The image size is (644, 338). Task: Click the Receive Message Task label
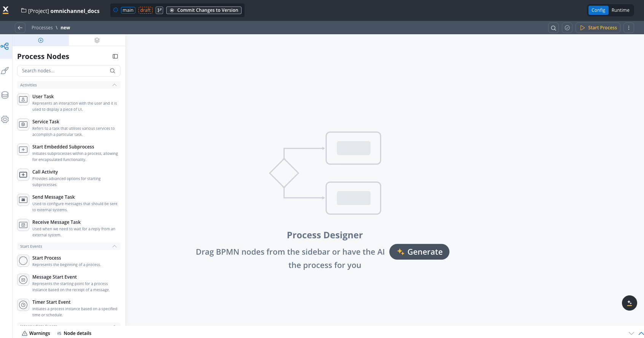[x=56, y=222]
